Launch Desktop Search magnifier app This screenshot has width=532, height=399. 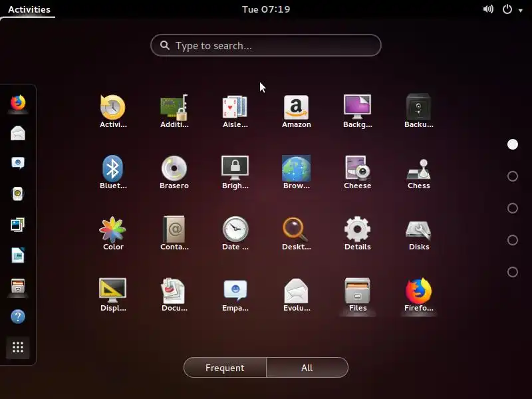pos(296,233)
